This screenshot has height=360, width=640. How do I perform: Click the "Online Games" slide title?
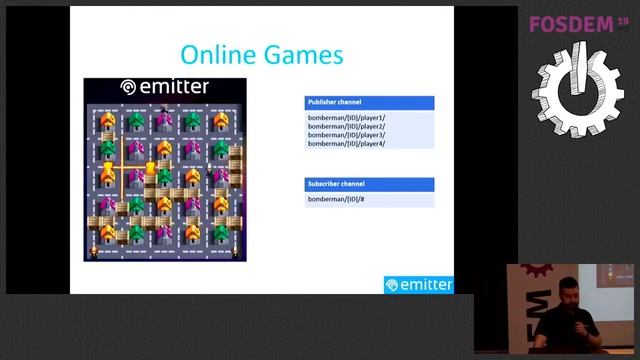pos(262,55)
